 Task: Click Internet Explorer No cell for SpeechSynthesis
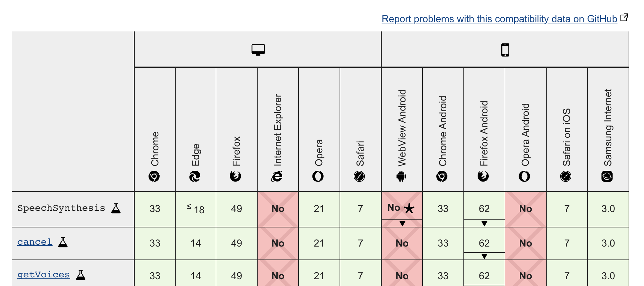[x=278, y=209]
